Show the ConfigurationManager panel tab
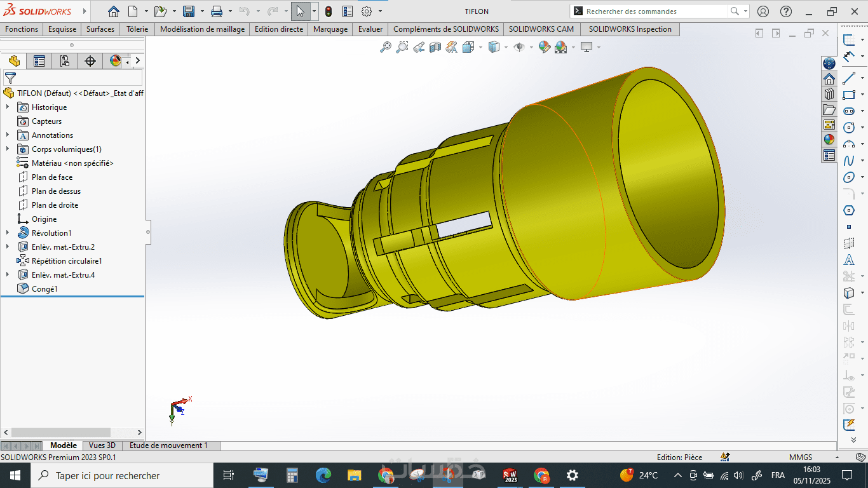 pyautogui.click(x=64, y=61)
